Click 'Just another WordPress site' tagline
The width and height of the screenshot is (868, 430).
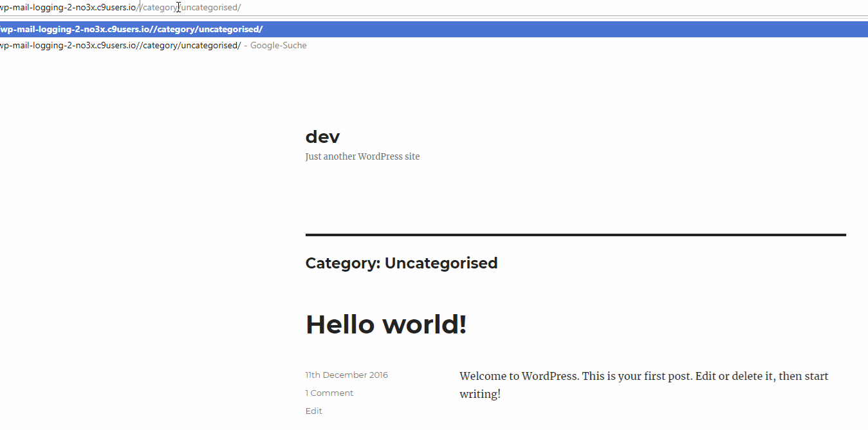[362, 156]
